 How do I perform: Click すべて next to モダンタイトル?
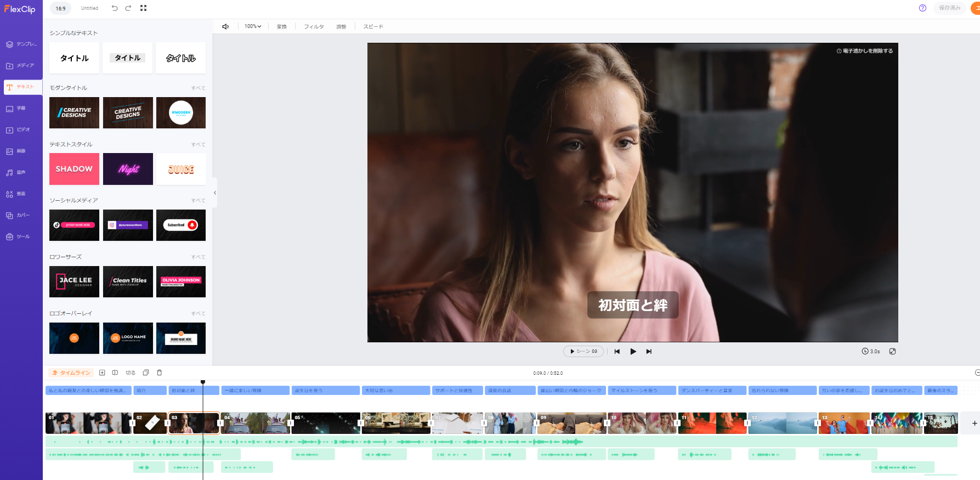point(198,88)
